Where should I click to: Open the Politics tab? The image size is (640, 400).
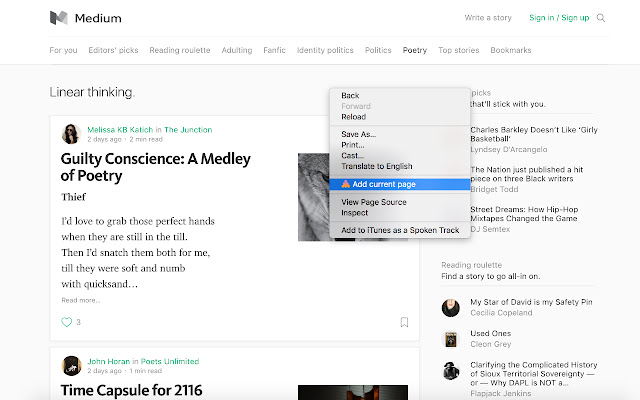[378, 50]
